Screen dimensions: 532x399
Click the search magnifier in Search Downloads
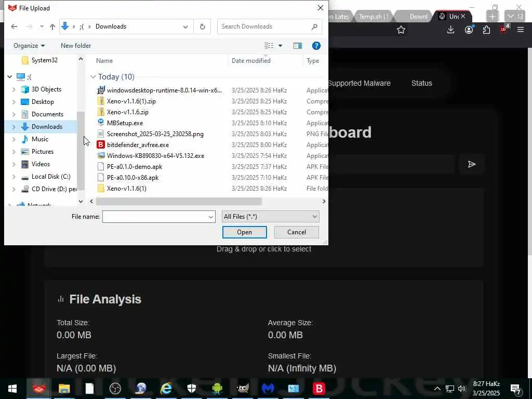314,26
